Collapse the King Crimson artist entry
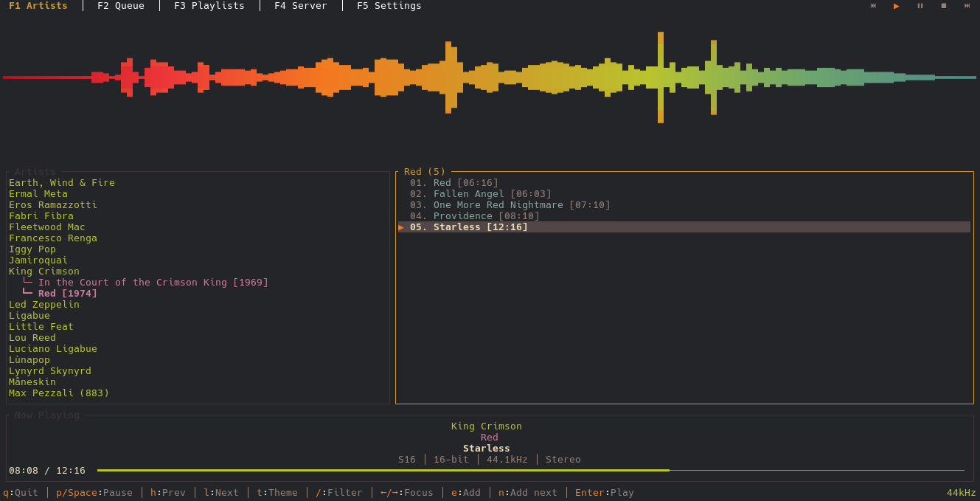The width and height of the screenshot is (980, 501). pos(44,272)
